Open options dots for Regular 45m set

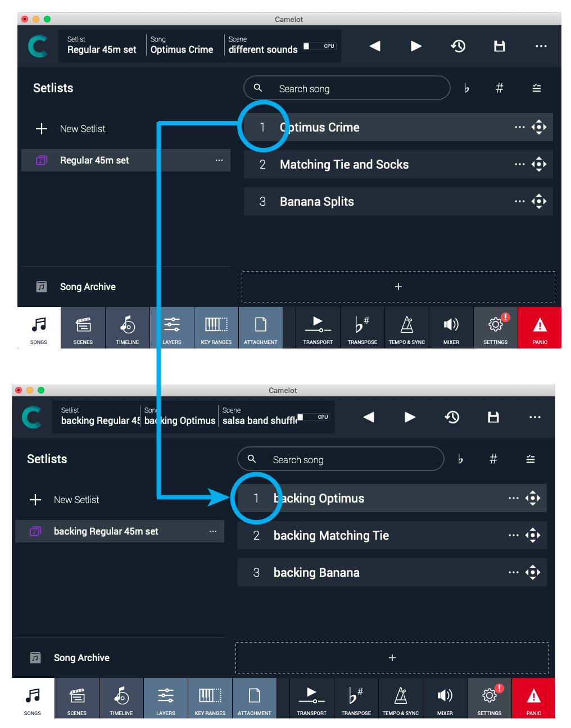pos(219,160)
